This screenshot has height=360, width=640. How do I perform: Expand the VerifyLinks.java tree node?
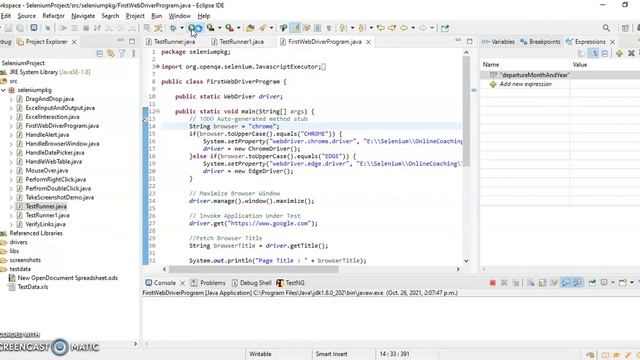click(x=11, y=224)
